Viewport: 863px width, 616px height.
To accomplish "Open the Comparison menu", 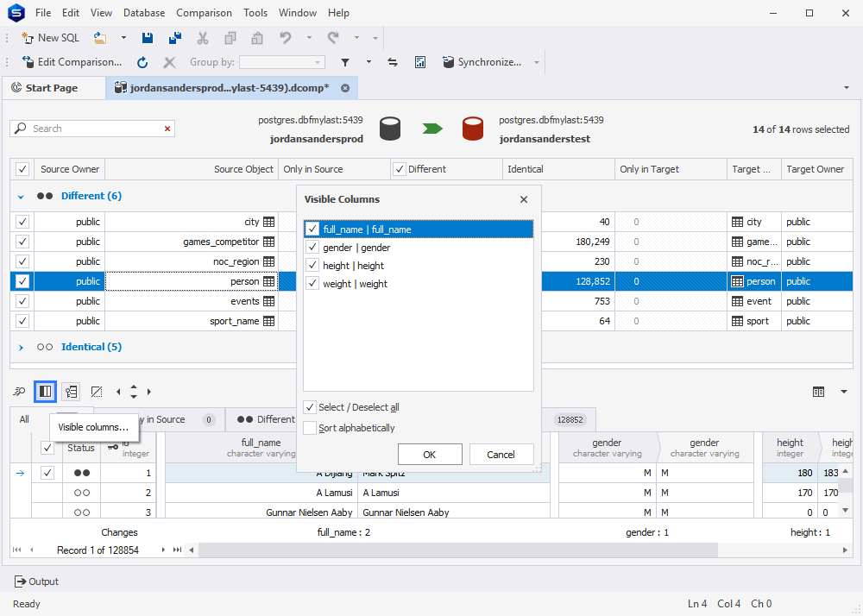I will (x=204, y=13).
